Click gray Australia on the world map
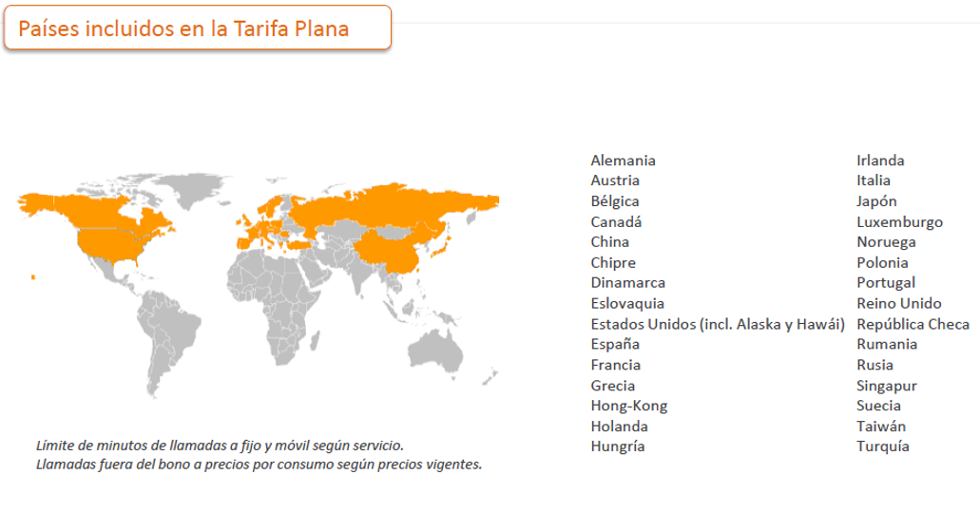Screen dimensions: 980x532 pos(435,351)
